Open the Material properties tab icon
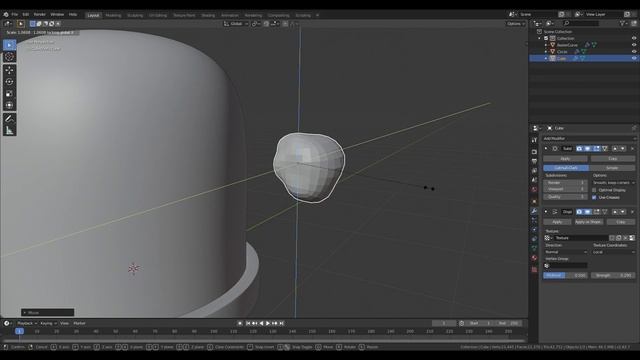This screenshot has height=360, width=640. pyautogui.click(x=534, y=258)
